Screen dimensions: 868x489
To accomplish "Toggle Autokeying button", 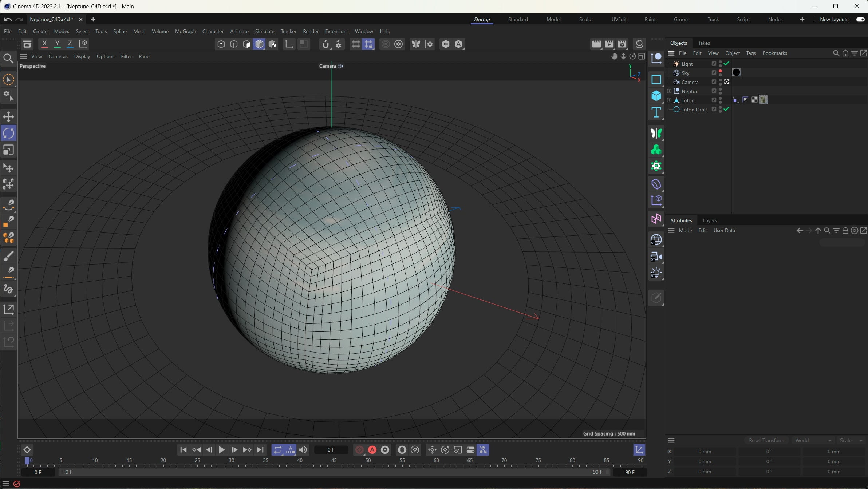I will [372, 450].
